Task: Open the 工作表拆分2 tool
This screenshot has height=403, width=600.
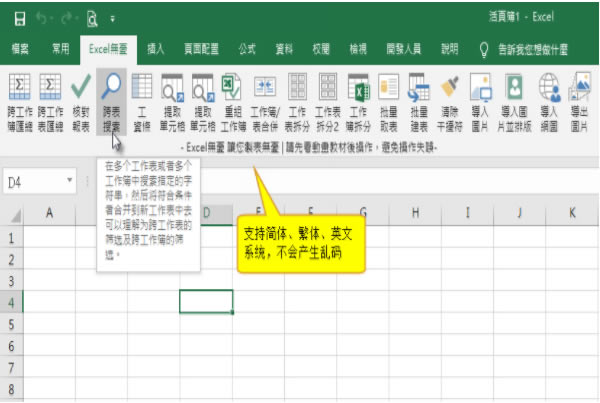Action: 328,103
